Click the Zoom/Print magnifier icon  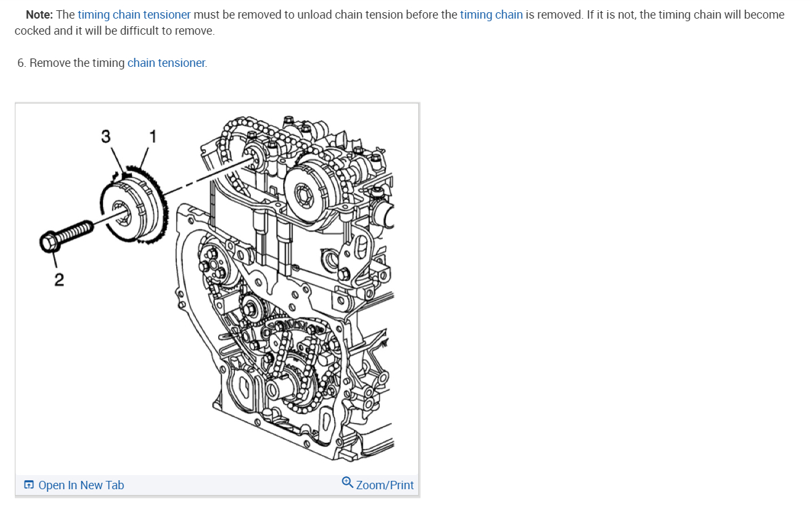pos(347,482)
